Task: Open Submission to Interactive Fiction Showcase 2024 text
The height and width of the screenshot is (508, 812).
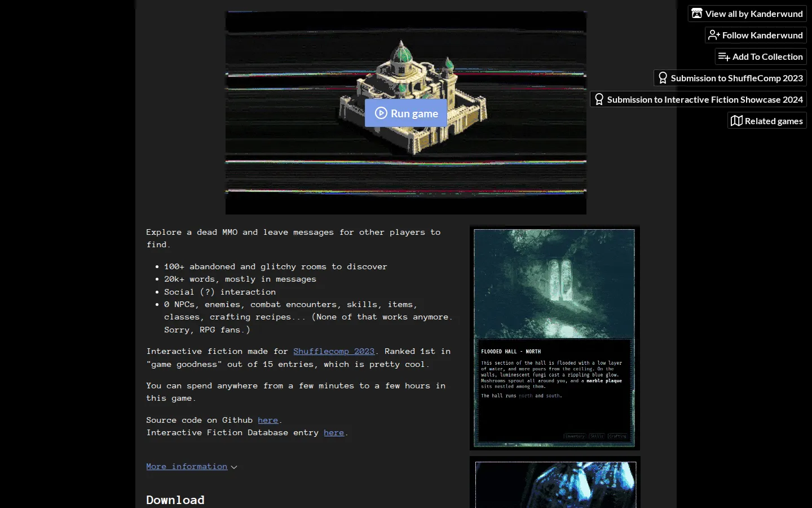Action: [705, 99]
